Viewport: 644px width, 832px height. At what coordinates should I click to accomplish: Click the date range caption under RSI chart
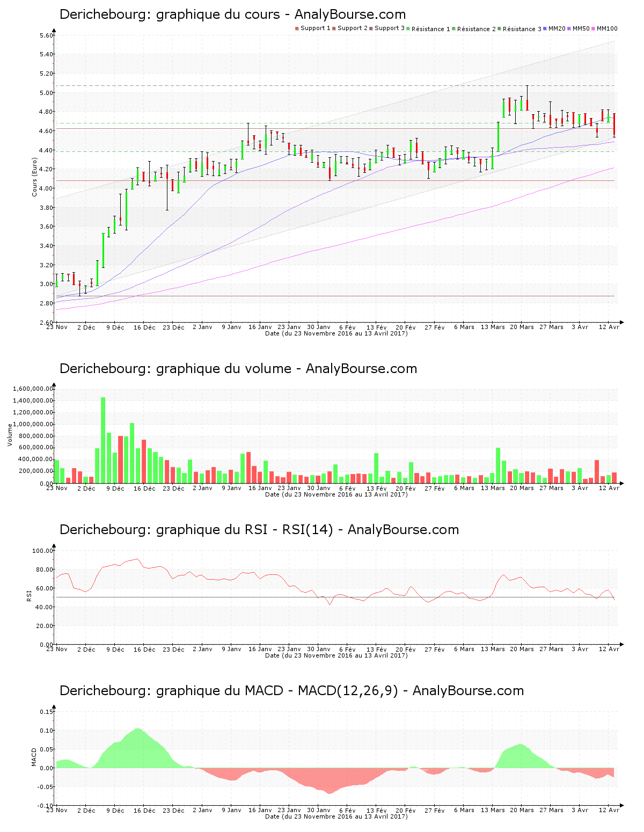pyautogui.click(x=336, y=655)
